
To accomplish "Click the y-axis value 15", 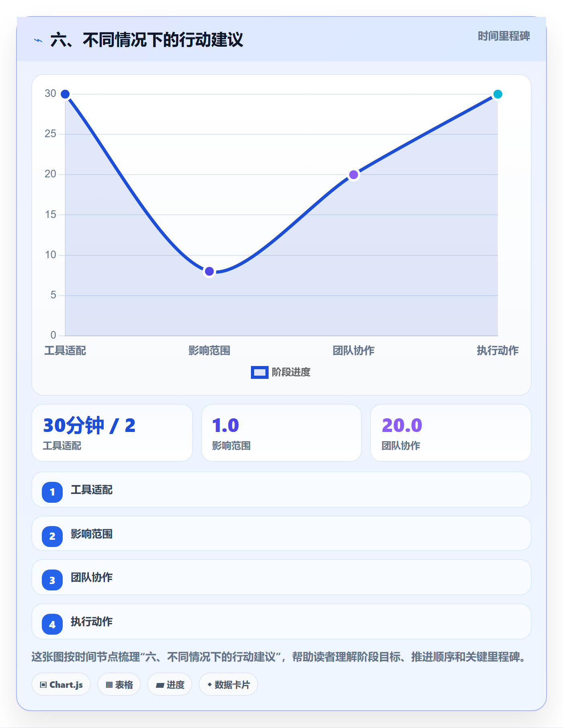I will [x=50, y=215].
